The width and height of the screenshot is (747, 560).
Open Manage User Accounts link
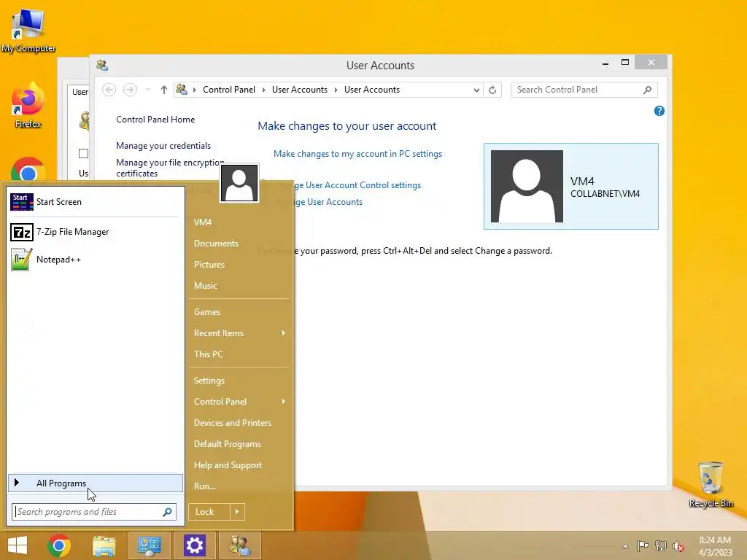tap(328, 202)
